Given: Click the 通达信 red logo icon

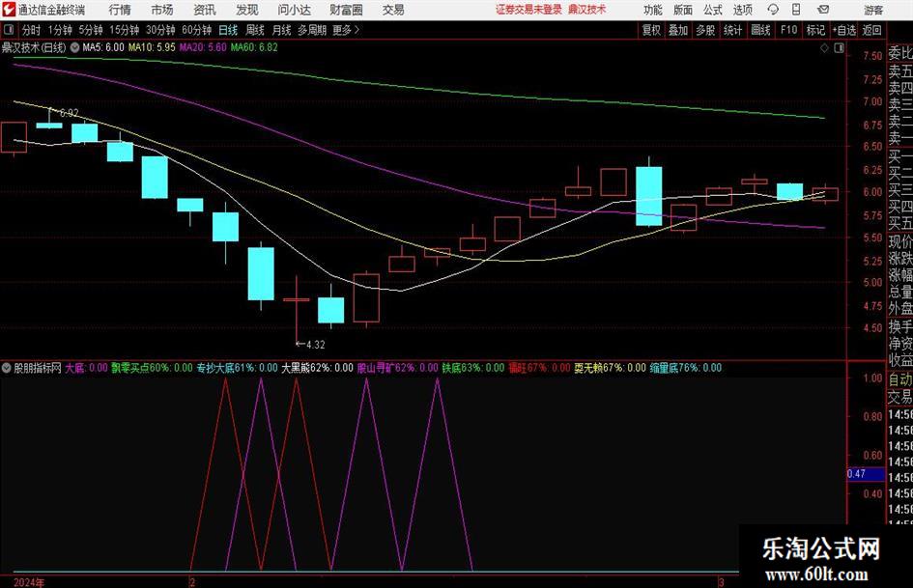Looking at the screenshot, I should (8, 10).
